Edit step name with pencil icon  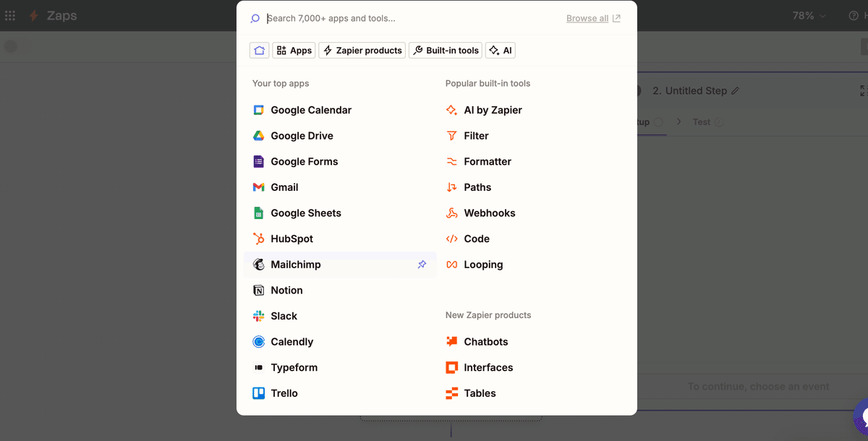tap(736, 91)
